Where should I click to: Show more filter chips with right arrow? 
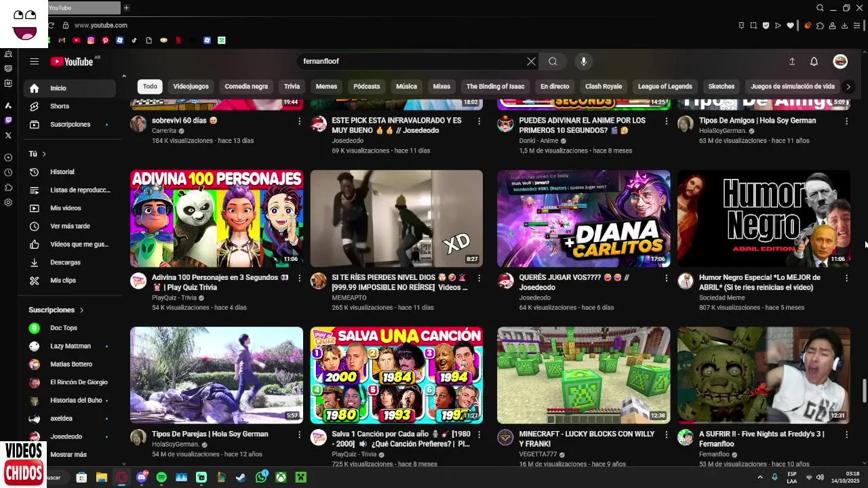tap(848, 86)
